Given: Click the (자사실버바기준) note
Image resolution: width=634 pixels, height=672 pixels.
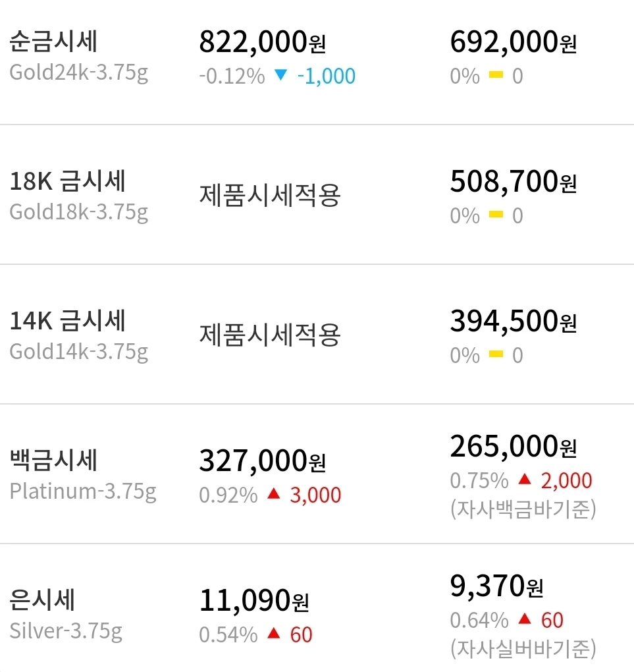Looking at the screenshot, I should 523,648.
